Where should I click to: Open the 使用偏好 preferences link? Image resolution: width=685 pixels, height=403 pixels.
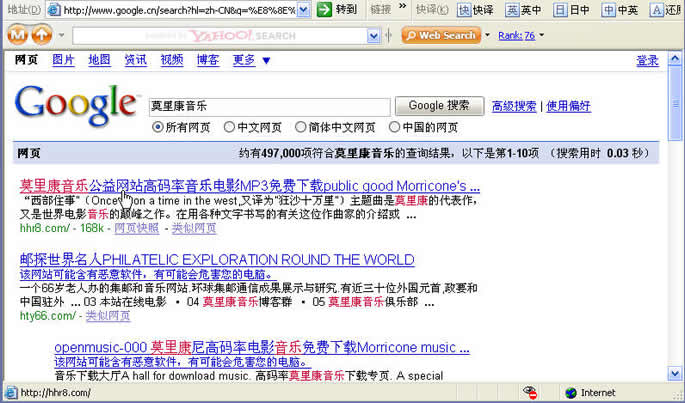[568, 106]
